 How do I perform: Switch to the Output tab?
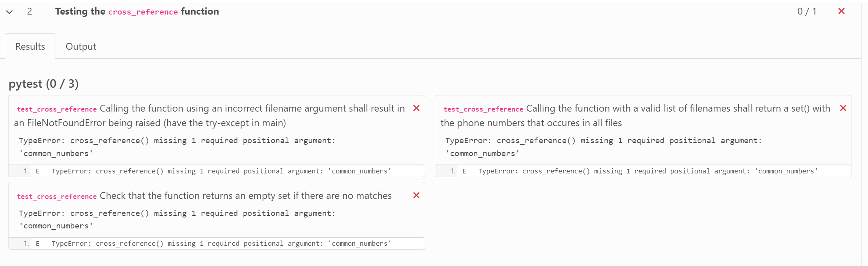81,46
